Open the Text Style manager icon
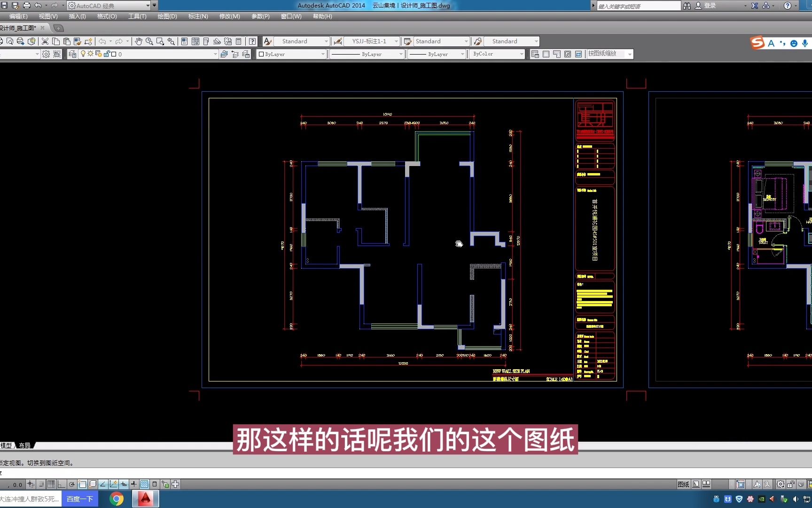 (268, 41)
